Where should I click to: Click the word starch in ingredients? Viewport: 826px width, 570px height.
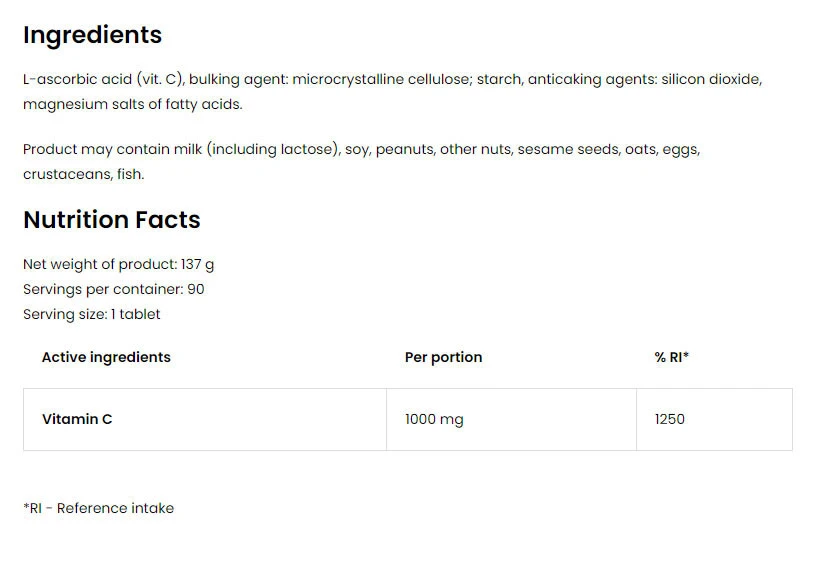point(498,79)
